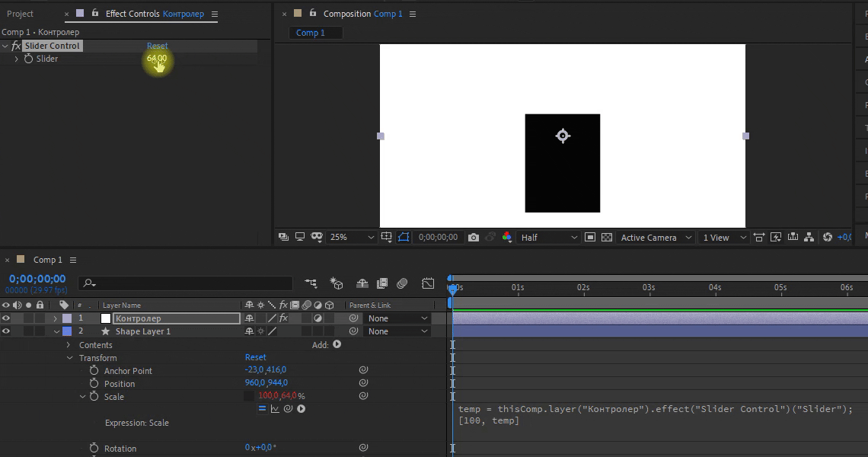Toggle the Slider Control fx effect switch
The width and height of the screenshot is (868, 457).
(16, 46)
